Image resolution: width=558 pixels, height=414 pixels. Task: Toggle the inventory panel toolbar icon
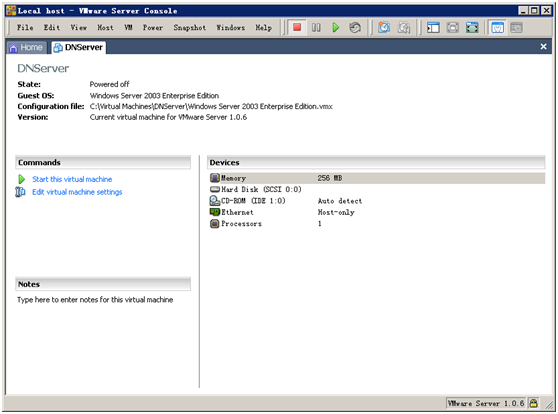pyautogui.click(x=433, y=27)
